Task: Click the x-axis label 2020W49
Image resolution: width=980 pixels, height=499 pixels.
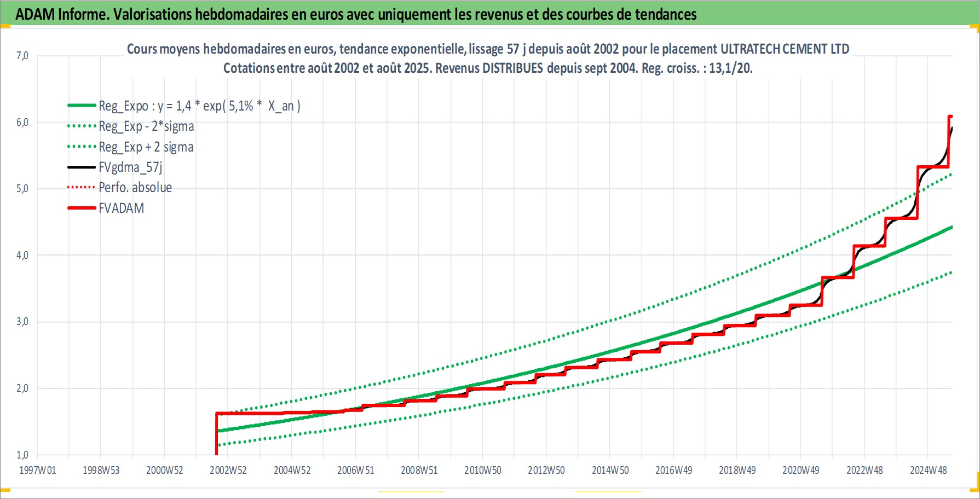Action: pos(801,471)
